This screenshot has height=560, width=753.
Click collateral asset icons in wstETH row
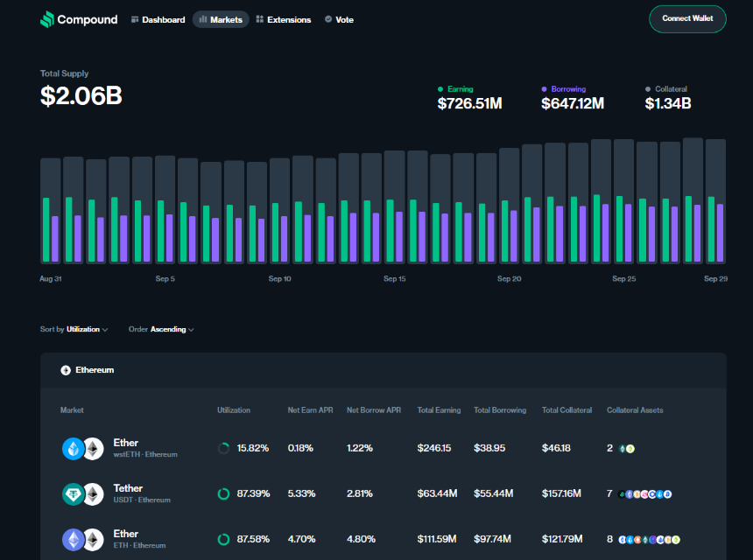(627, 449)
